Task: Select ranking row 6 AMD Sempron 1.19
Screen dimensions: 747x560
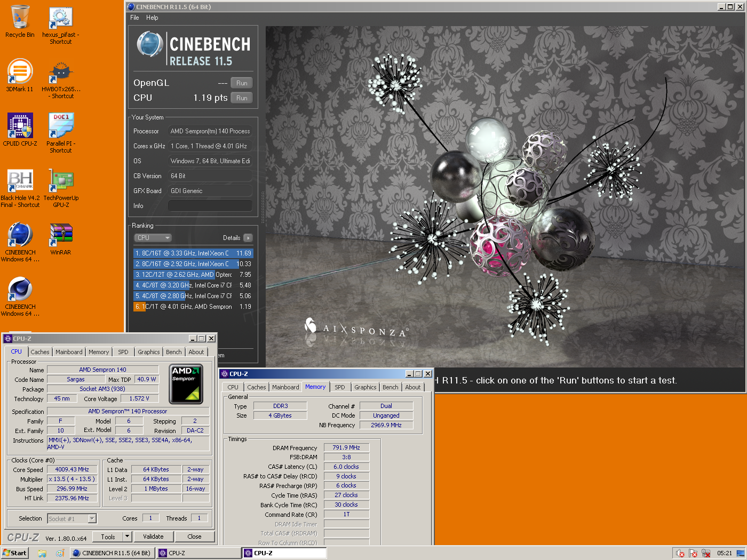Action: tap(193, 307)
